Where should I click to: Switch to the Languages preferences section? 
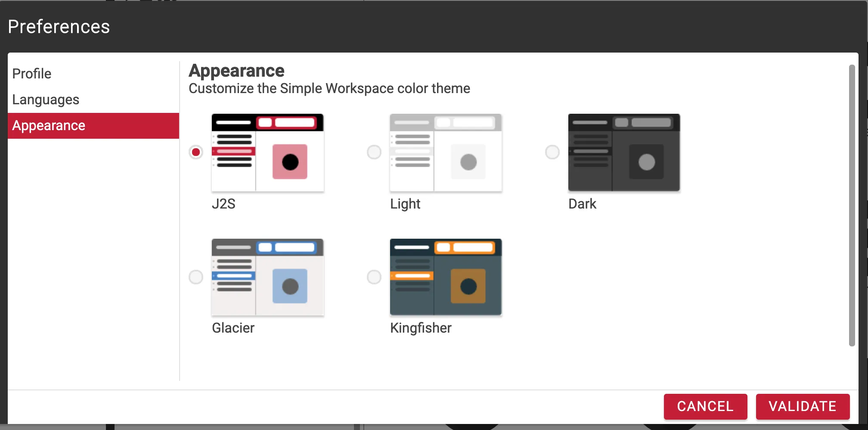tap(46, 100)
